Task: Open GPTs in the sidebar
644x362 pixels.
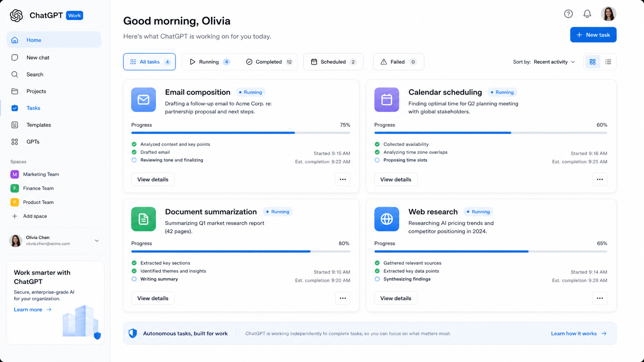Action: point(54,142)
